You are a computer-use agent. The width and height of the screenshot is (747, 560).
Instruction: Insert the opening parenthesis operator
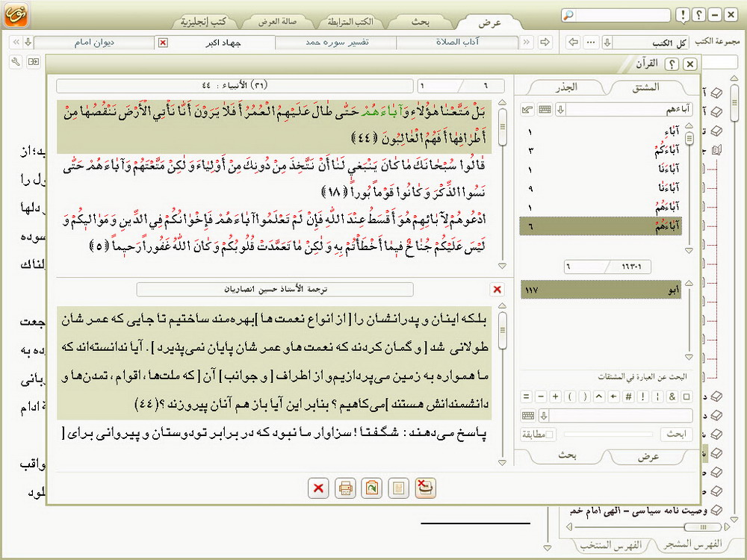(570, 396)
